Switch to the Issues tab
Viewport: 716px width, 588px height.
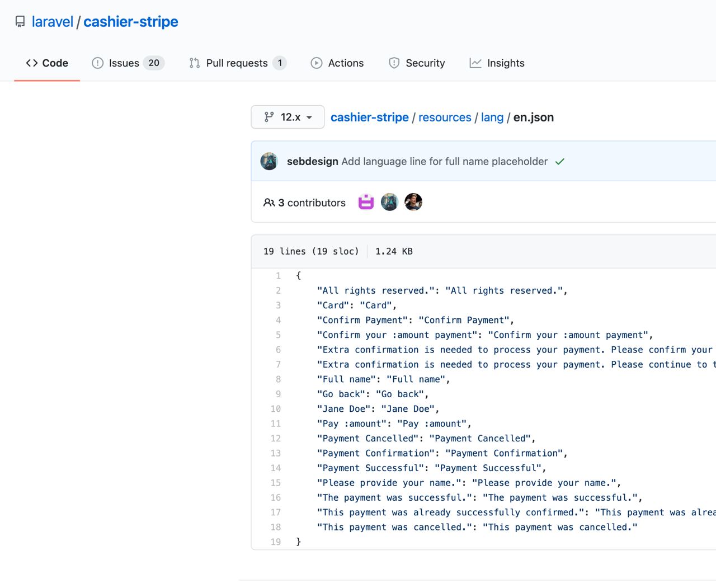pos(128,63)
